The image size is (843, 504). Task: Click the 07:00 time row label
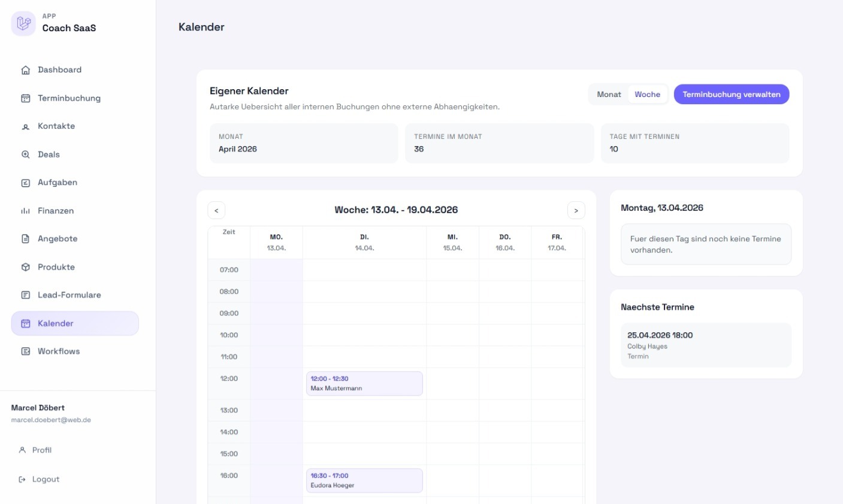[x=229, y=270]
